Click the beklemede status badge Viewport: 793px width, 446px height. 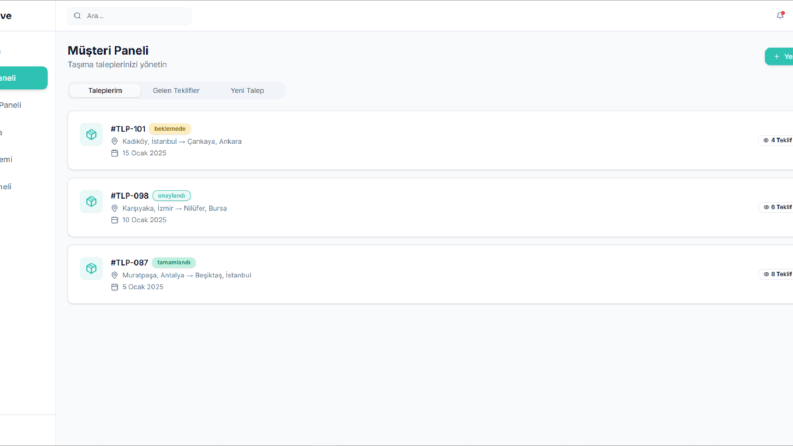point(170,129)
